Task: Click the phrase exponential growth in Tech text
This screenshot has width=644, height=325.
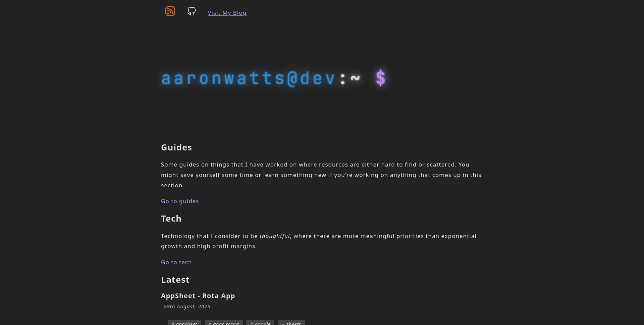Action: (x=458, y=236)
